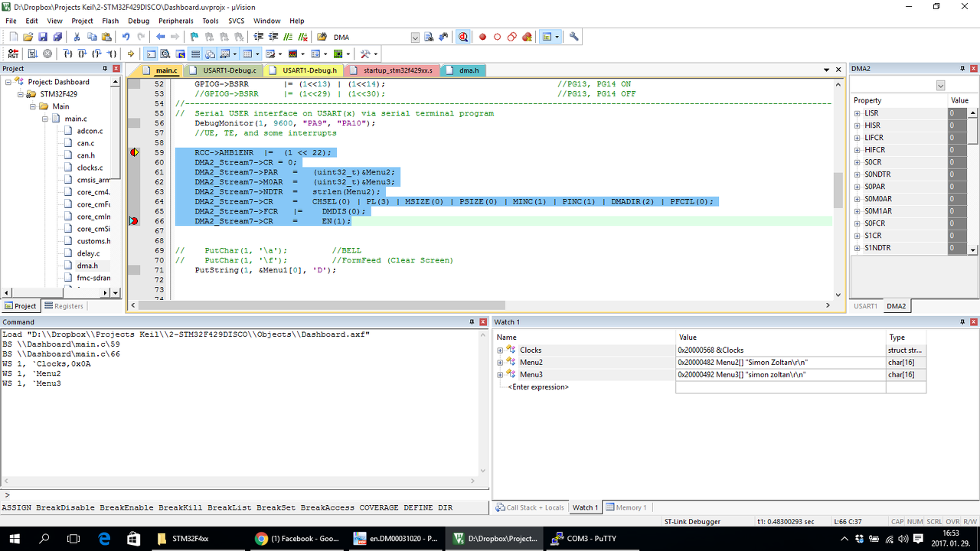Screen dimensions: 980x551
Task: Click Show Next Statement yellow arrow
Action: 131,54
